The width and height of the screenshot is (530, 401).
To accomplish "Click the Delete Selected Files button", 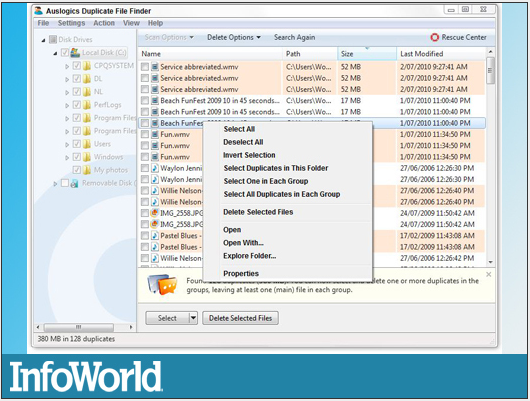I will 240,318.
